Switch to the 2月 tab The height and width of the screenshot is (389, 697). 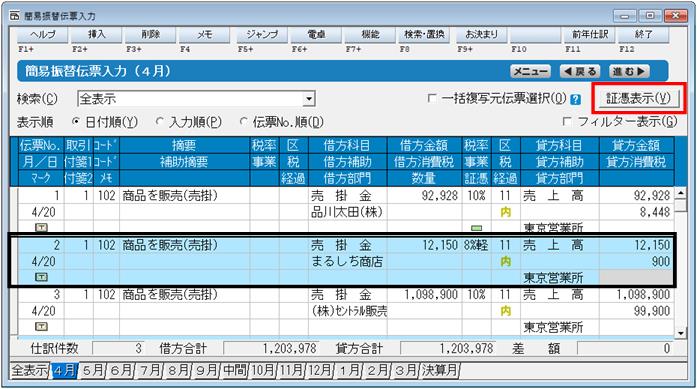tap(377, 370)
